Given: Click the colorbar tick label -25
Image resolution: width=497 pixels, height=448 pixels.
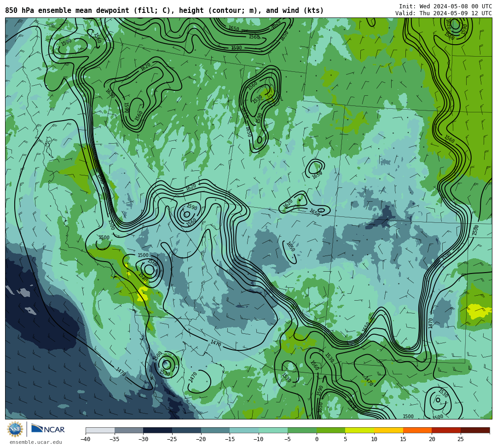Looking at the screenshot, I should coord(172,439).
